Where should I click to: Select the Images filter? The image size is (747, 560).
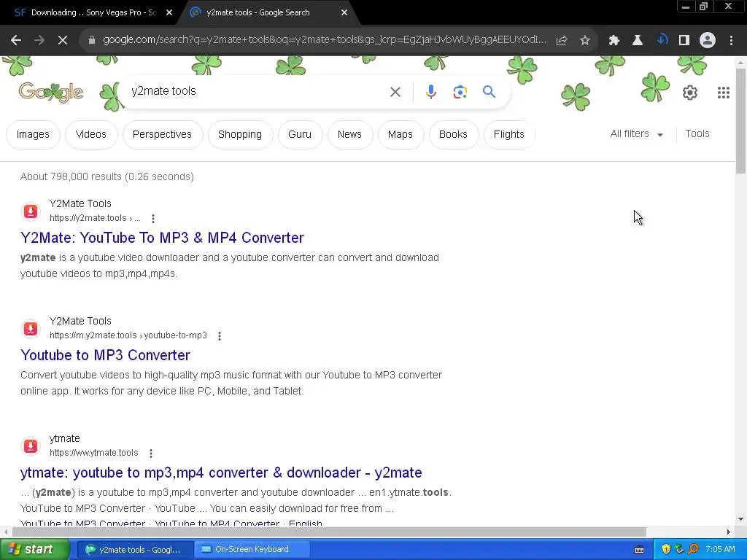[x=33, y=135]
